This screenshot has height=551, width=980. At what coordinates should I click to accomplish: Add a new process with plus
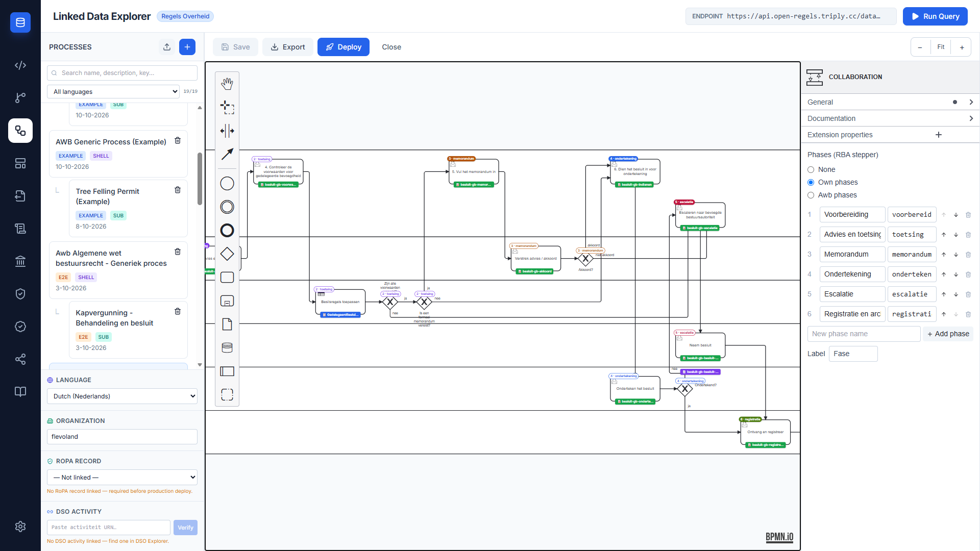(x=187, y=47)
